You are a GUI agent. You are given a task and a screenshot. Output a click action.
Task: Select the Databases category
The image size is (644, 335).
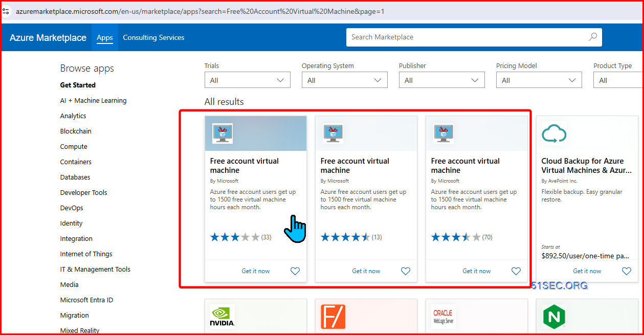click(75, 177)
